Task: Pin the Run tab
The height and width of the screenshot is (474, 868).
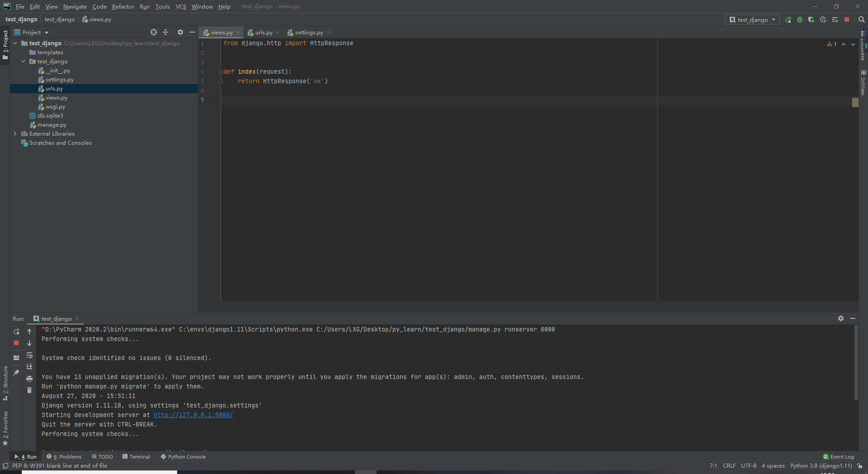Action: (16, 372)
